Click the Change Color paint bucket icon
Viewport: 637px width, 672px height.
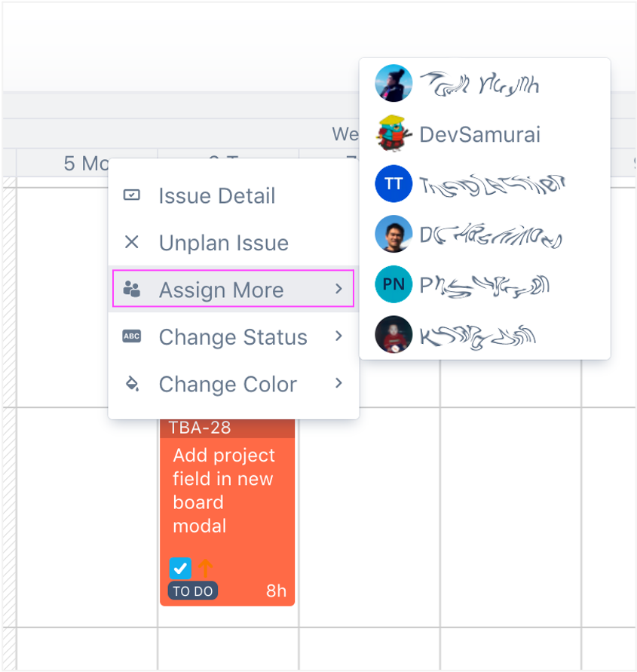[x=131, y=384]
